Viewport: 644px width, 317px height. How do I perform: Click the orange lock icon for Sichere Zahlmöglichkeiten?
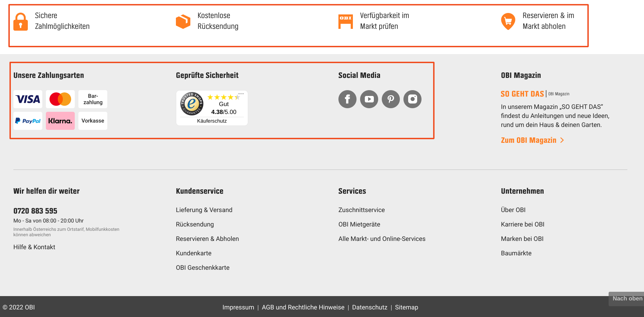point(21,21)
